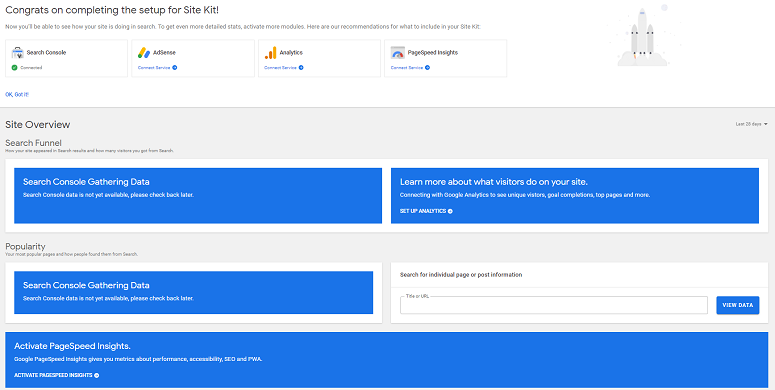Click arrow icon next to PageSpeed Connect Service
Image resolution: width=775 pixels, height=390 pixels.
(428, 68)
